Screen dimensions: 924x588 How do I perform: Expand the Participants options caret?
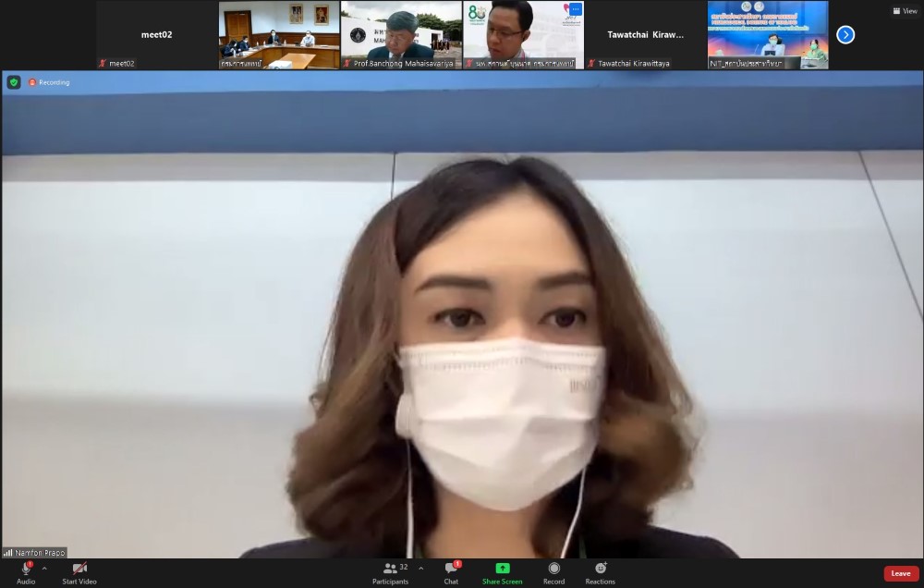pos(421,568)
